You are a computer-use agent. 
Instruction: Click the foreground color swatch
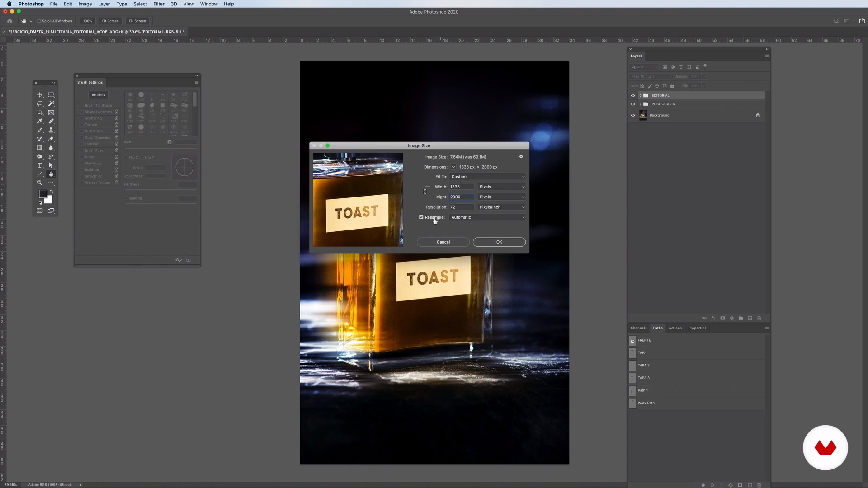tap(42, 193)
